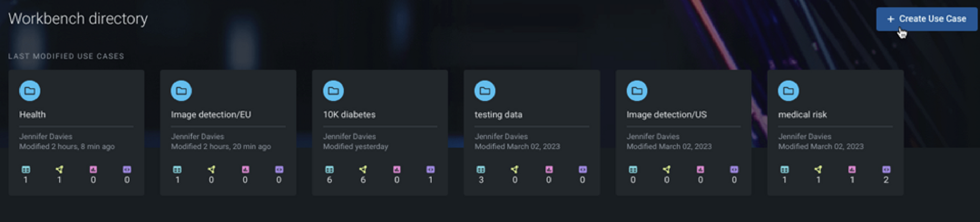Select the 10K diabetes folder icon
Image resolution: width=980 pixels, height=222 pixels.
click(333, 91)
